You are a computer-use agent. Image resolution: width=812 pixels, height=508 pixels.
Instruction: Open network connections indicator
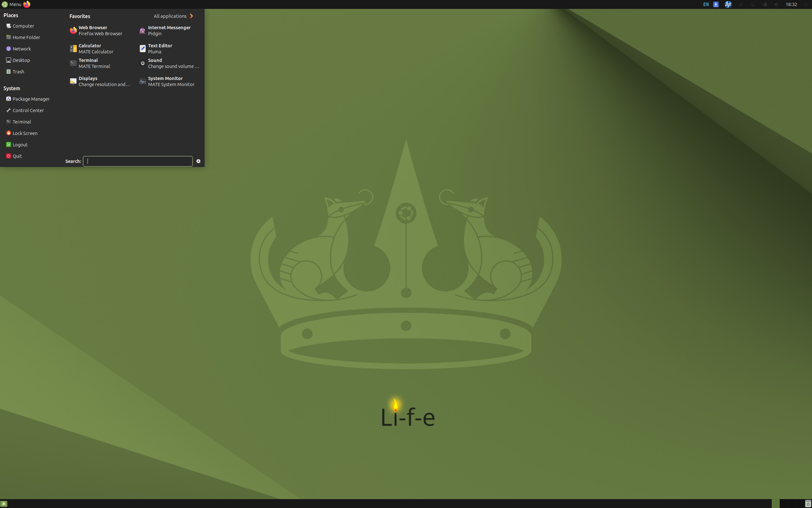pyautogui.click(x=740, y=4)
